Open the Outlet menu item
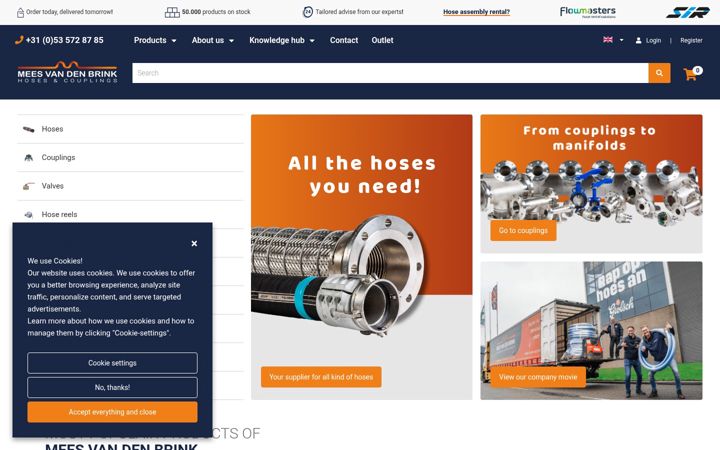Image resolution: width=720 pixels, height=450 pixels. [x=382, y=40]
